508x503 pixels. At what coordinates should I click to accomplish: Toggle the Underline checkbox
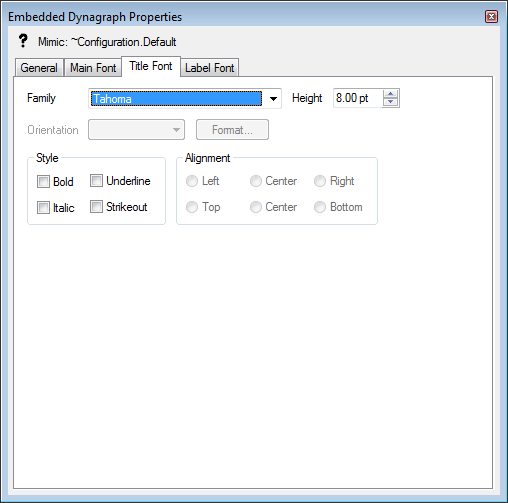96,181
